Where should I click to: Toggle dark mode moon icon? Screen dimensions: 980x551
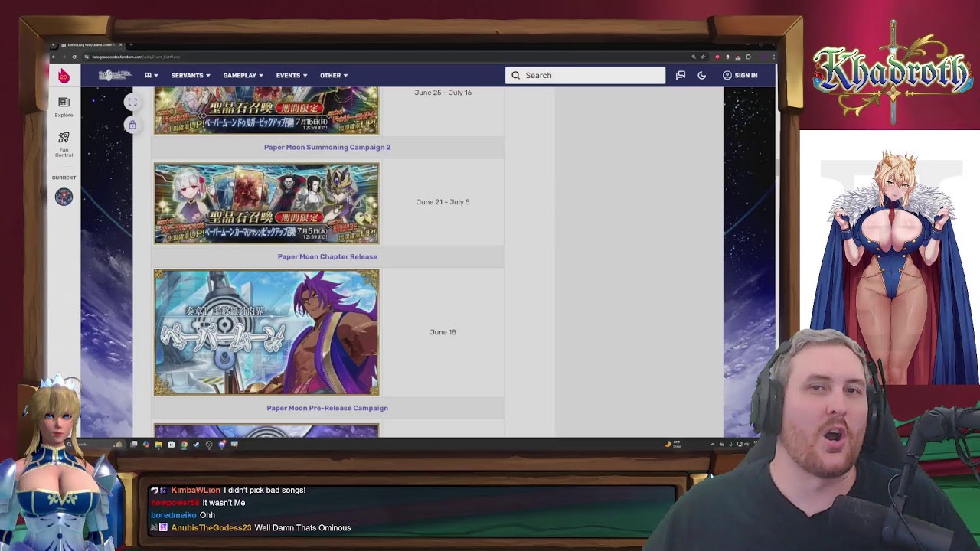coord(702,75)
